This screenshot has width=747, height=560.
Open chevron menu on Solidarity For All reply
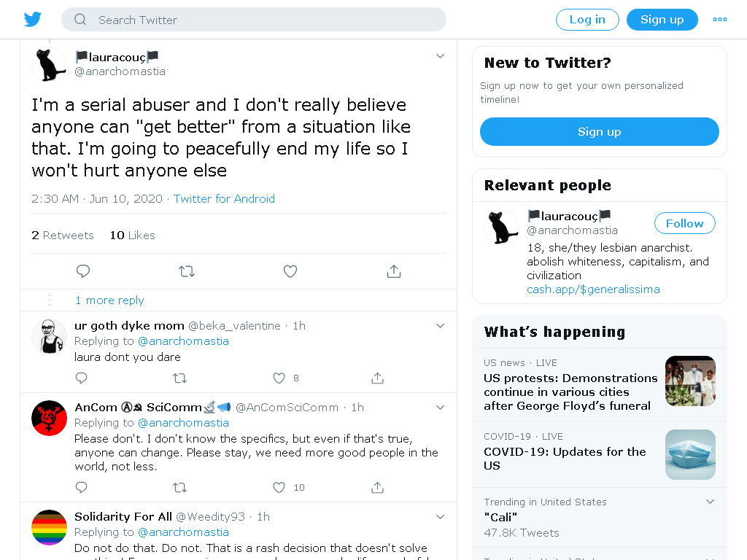[x=440, y=517]
